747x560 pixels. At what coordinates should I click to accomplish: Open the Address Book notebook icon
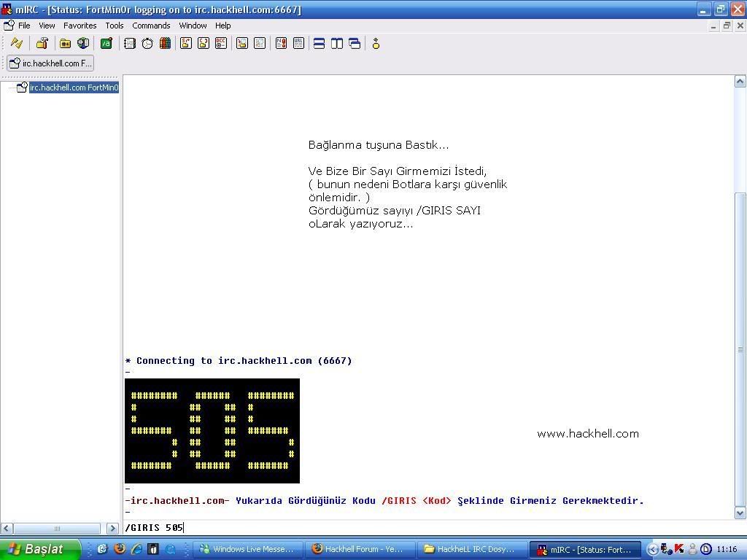pos(130,43)
